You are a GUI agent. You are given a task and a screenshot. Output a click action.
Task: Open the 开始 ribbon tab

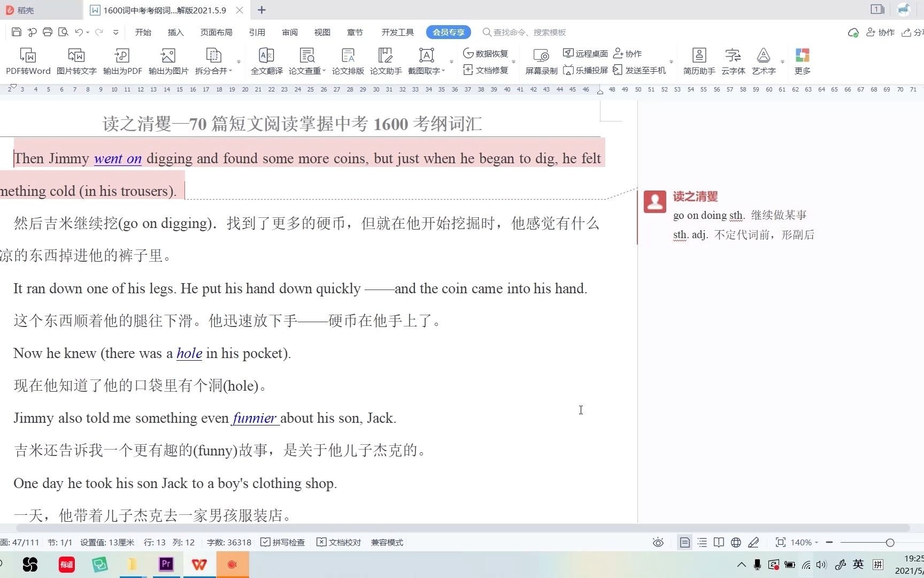(143, 32)
